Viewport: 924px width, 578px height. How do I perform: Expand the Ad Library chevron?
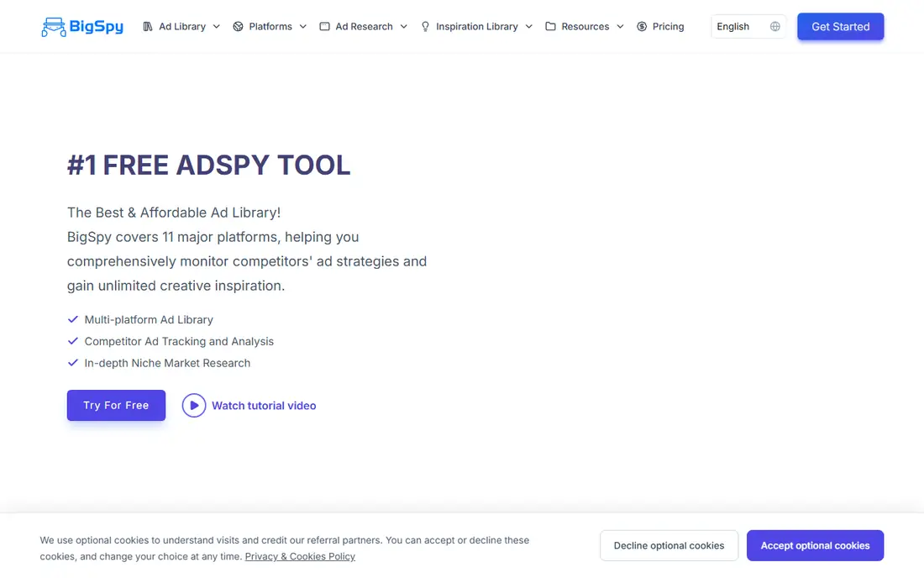(216, 27)
